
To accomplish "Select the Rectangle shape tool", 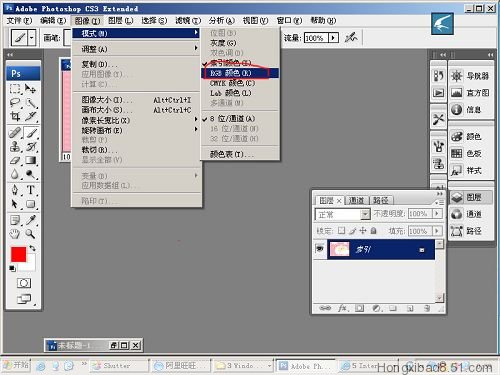I will 31,204.
